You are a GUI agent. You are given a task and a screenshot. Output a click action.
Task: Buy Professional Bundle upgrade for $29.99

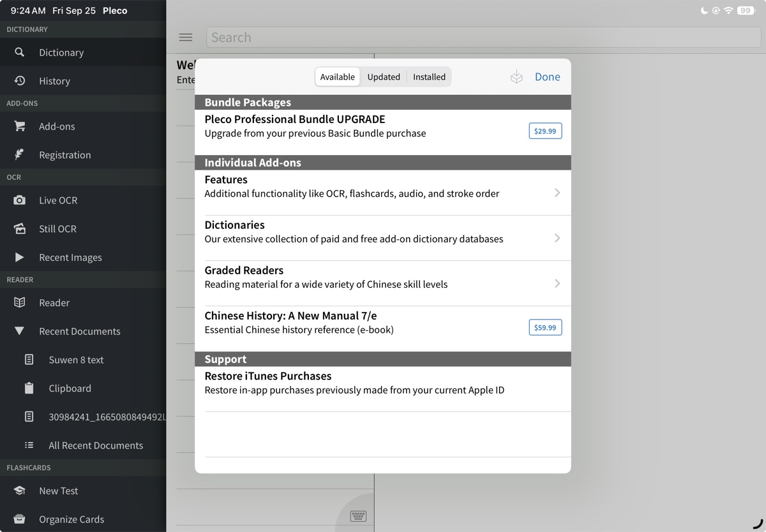point(545,131)
